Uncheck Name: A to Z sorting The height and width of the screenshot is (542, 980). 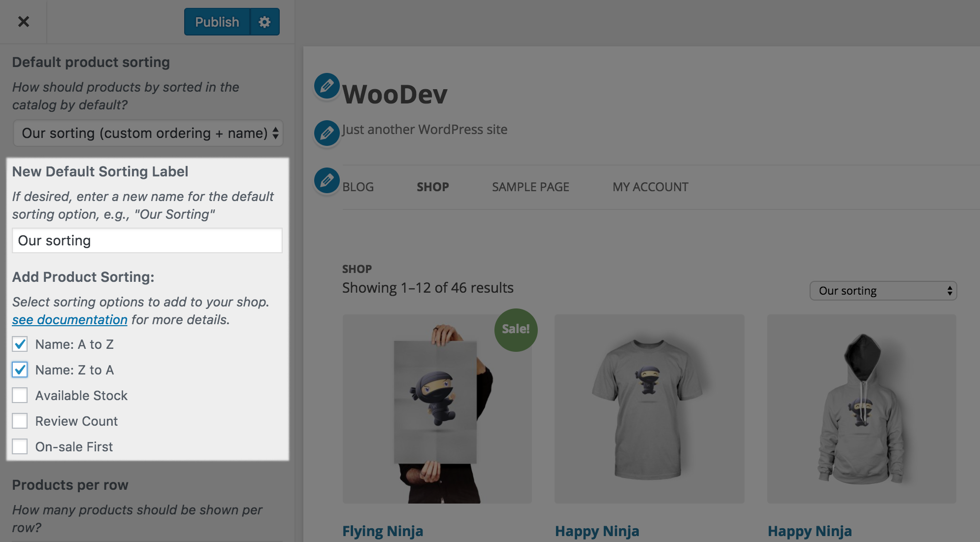click(x=20, y=344)
